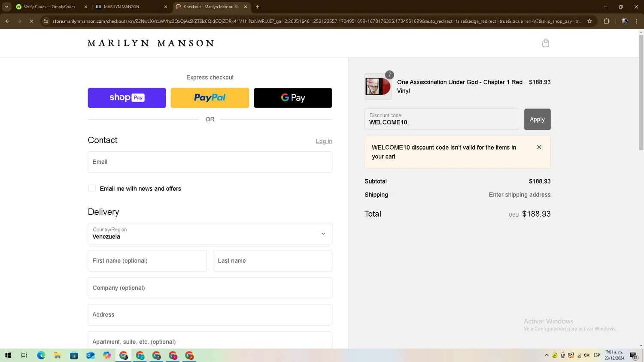This screenshot has height=362, width=644.
Task: Open Chrome three-dot menu
Action: [637, 21]
